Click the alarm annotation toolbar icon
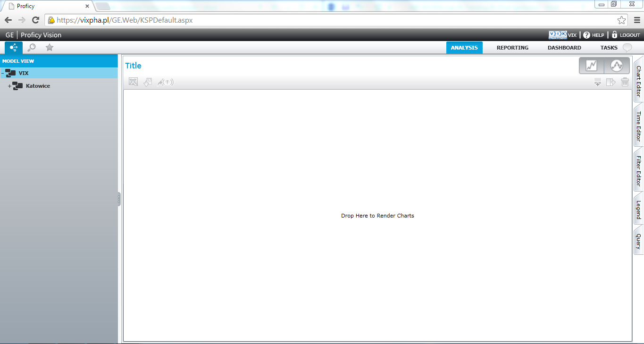 [166, 82]
